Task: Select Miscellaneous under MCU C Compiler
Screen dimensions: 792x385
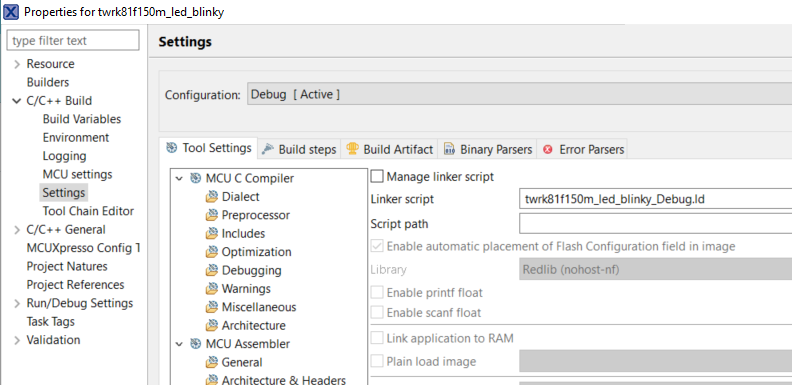Action: tap(259, 307)
